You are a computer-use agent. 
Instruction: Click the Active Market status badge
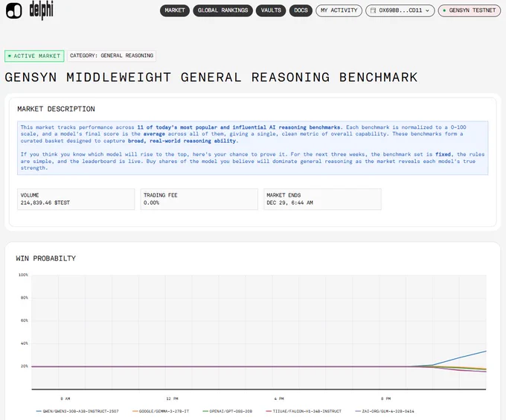[34, 56]
